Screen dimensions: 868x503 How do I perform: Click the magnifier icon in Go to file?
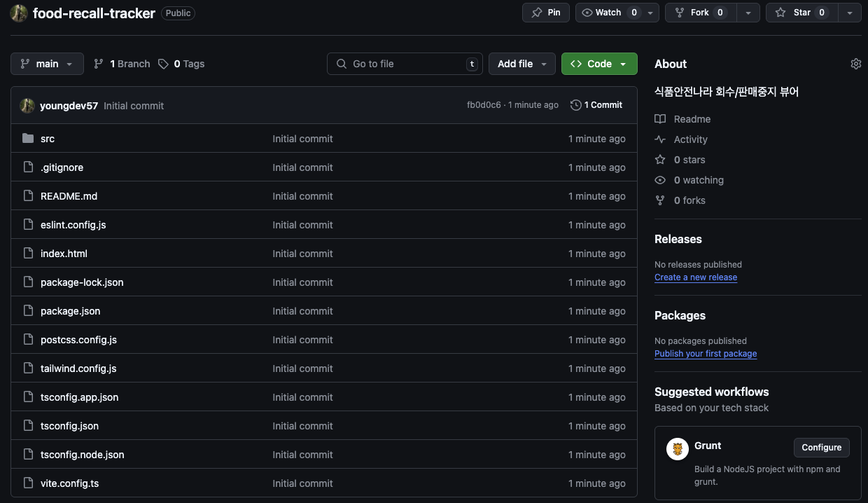(342, 64)
